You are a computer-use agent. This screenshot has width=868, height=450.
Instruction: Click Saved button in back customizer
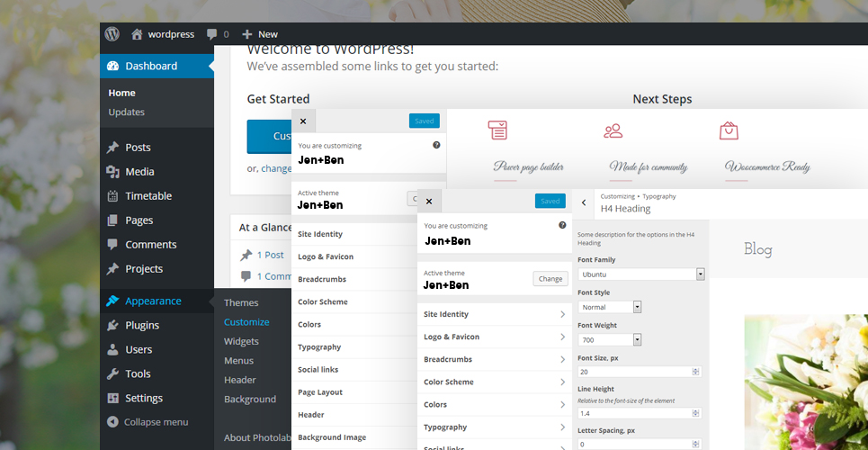coord(424,121)
